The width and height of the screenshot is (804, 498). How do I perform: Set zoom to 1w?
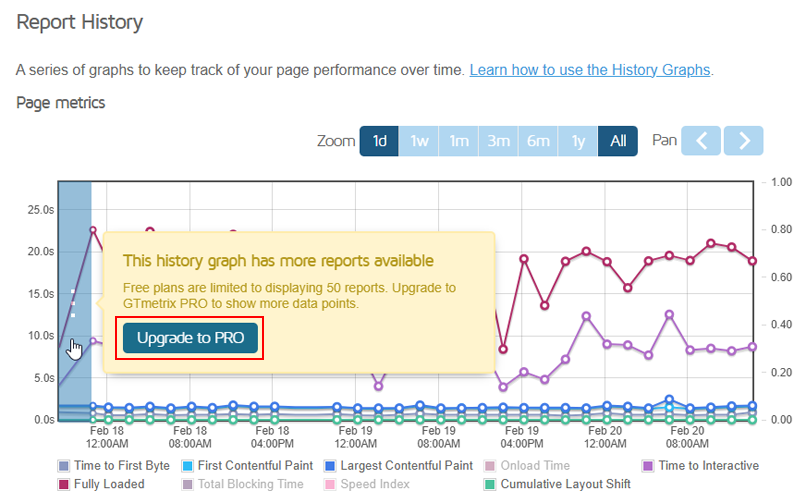[419, 141]
